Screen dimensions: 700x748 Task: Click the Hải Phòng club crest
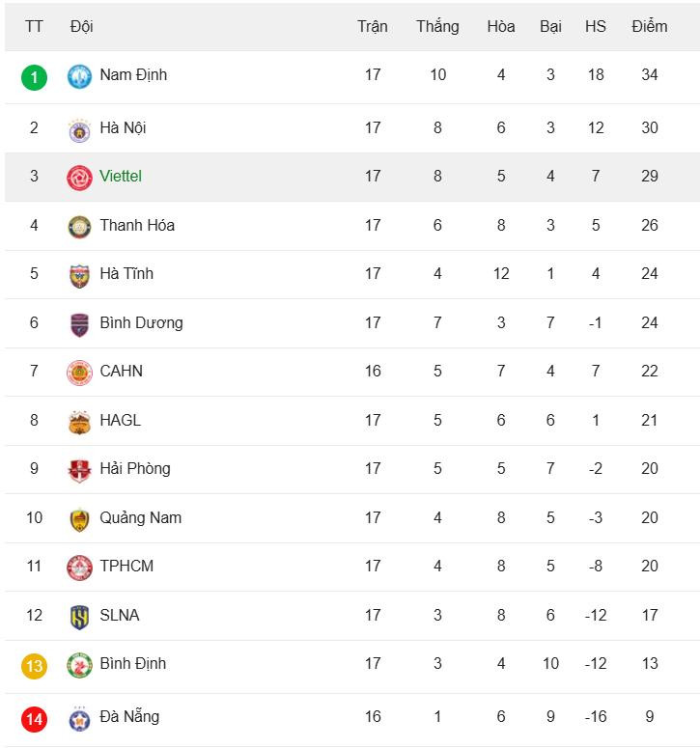tap(79, 470)
